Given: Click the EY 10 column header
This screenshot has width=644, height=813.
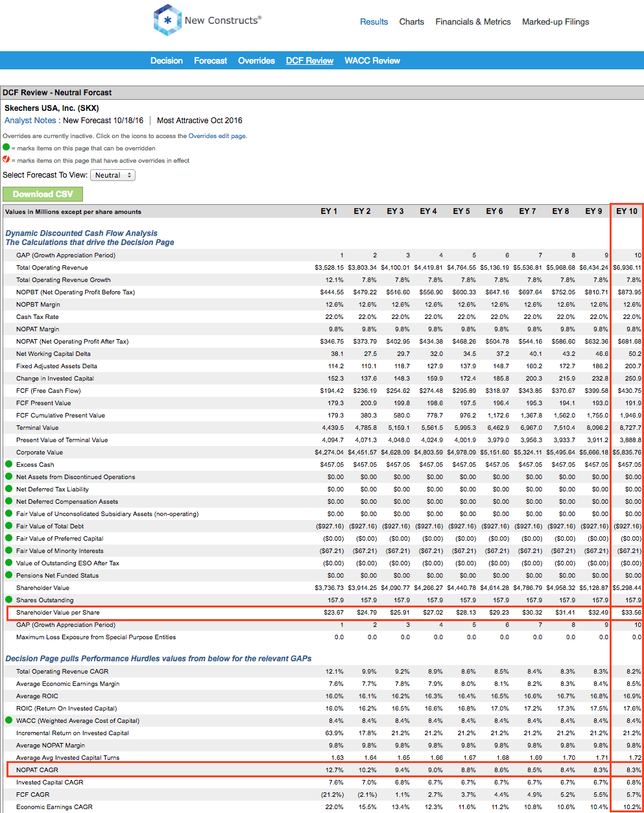Looking at the screenshot, I should 626,211.
